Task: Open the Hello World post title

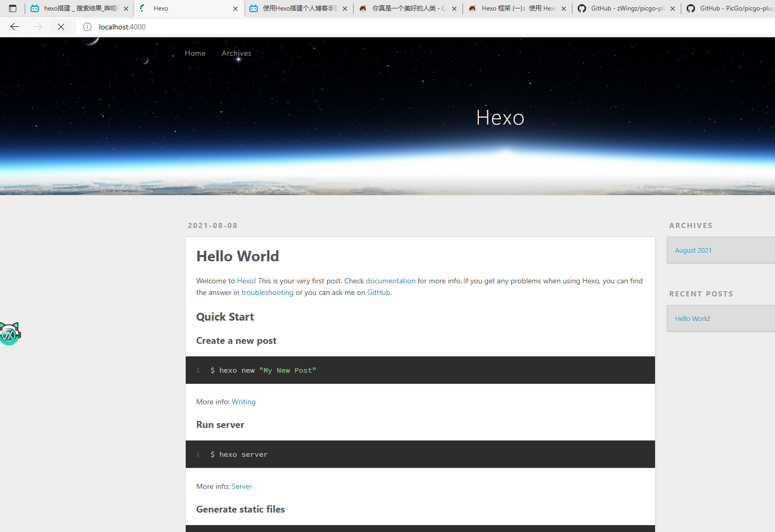Action: [x=238, y=256]
